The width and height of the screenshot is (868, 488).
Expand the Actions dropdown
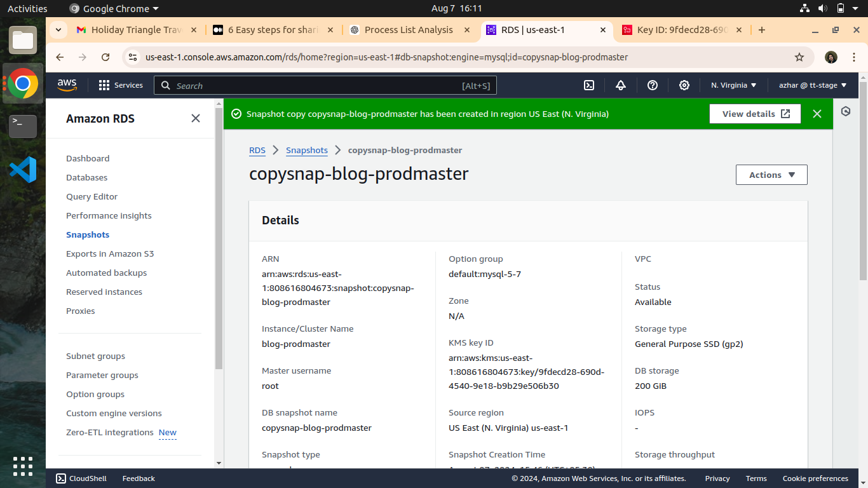point(771,175)
